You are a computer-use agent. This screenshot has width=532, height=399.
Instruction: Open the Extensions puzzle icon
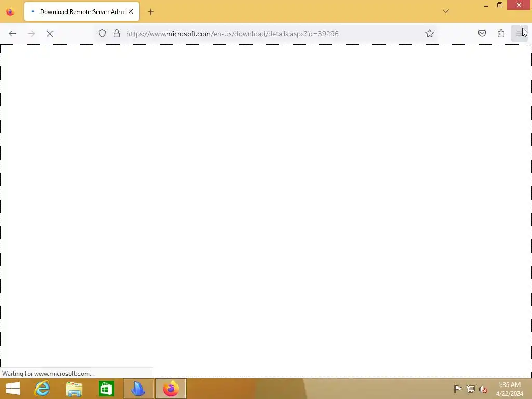501,33
